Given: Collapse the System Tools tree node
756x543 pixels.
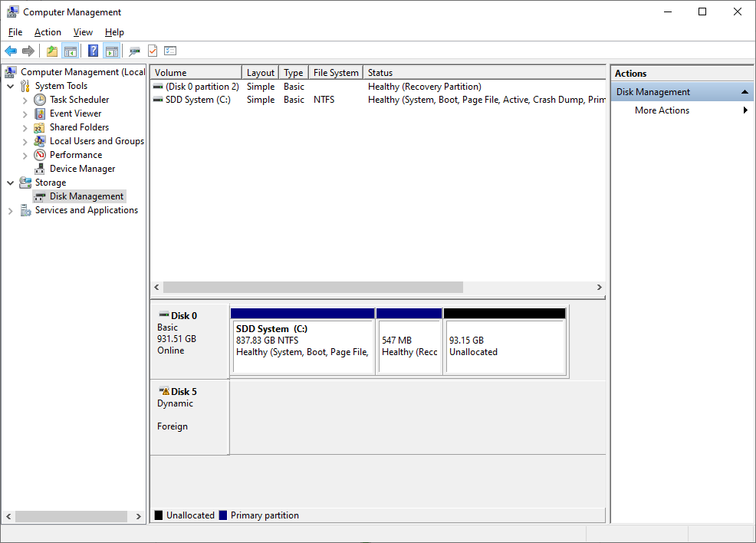Looking at the screenshot, I should pos(11,85).
